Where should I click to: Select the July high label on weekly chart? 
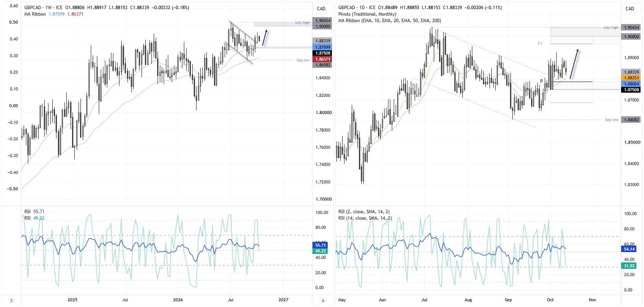point(302,23)
